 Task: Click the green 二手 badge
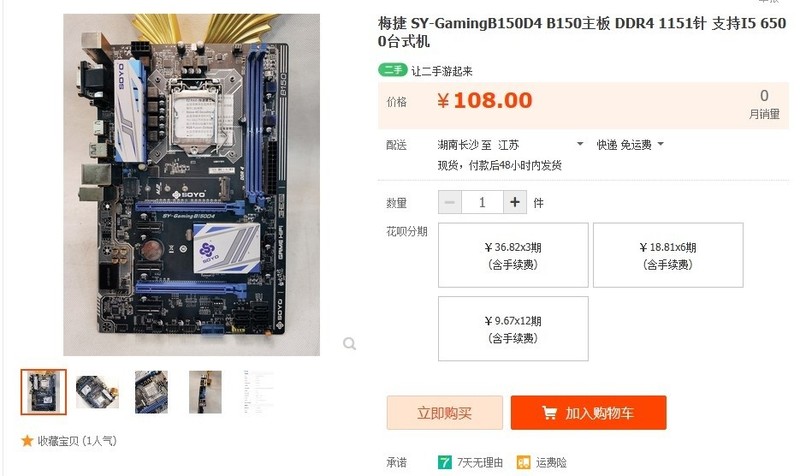click(392, 70)
